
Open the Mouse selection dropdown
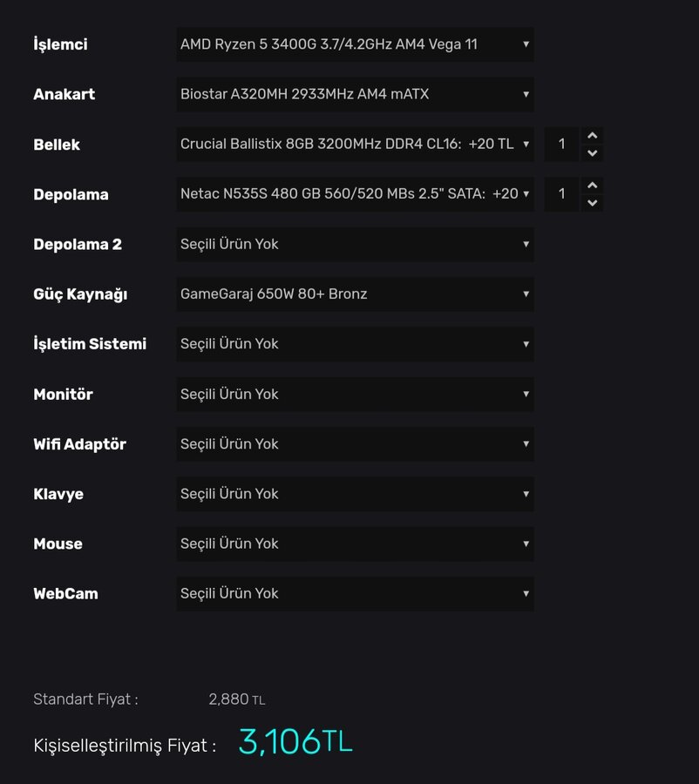[x=355, y=544]
